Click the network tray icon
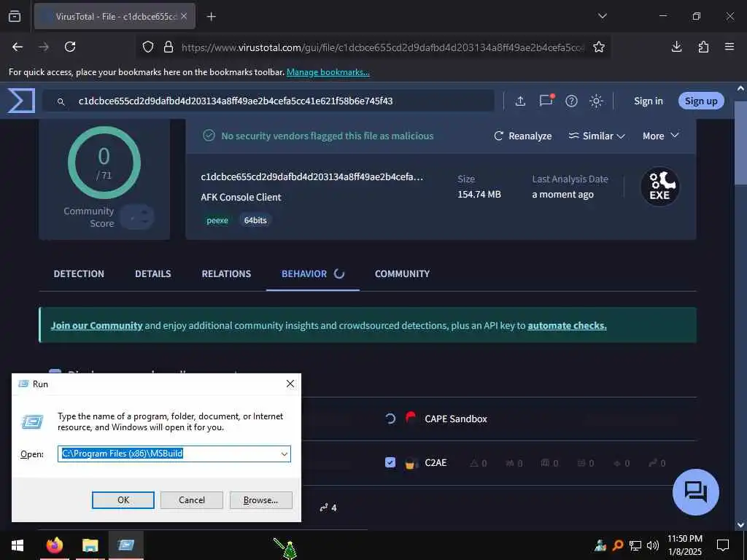Image resolution: width=747 pixels, height=560 pixels. (635, 545)
